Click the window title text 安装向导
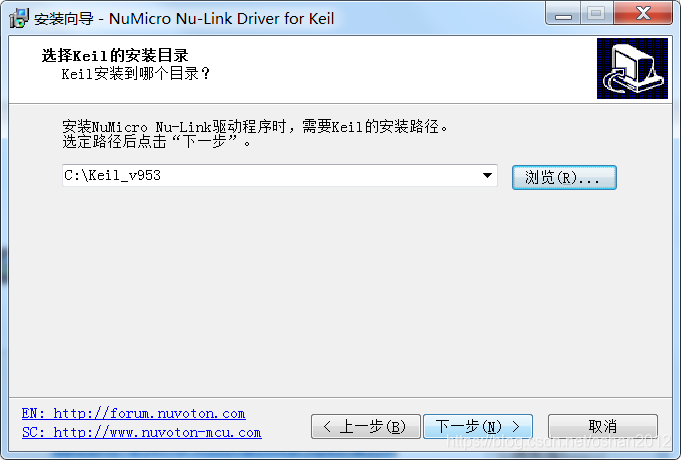 tap(64, 19)
